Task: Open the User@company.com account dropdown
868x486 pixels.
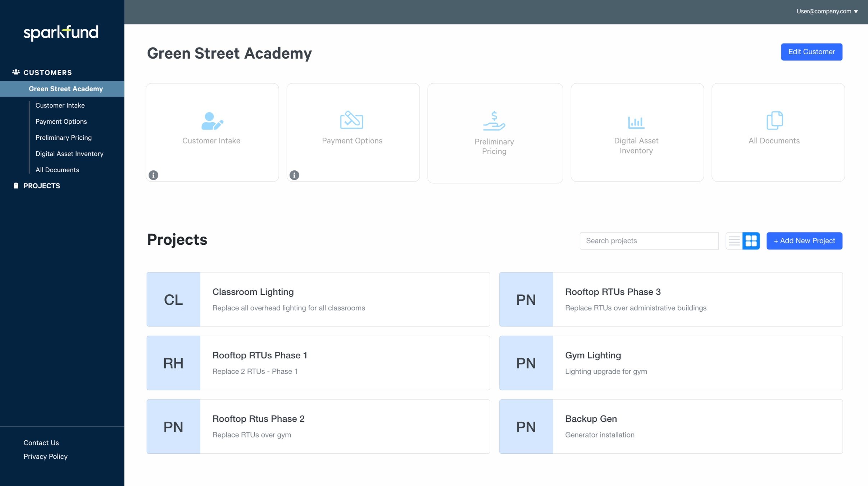Action: coord(826,11)
